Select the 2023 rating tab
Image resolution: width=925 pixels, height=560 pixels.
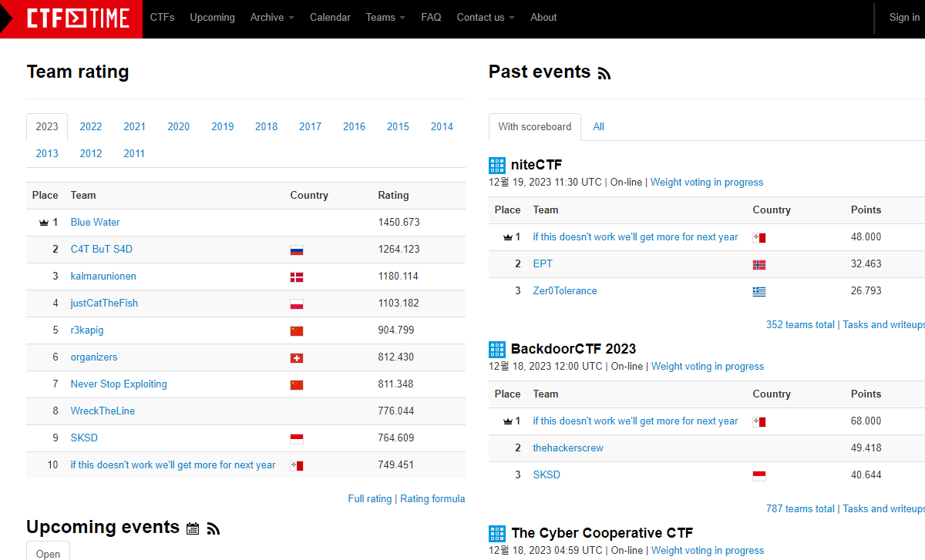(x=47, y=126)
